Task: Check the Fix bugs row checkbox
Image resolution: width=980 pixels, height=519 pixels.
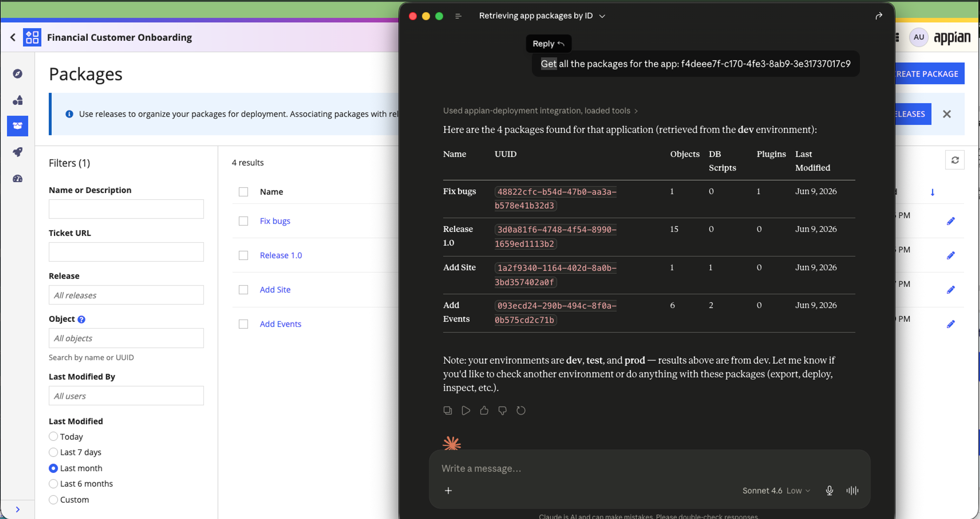Action: 243,221
